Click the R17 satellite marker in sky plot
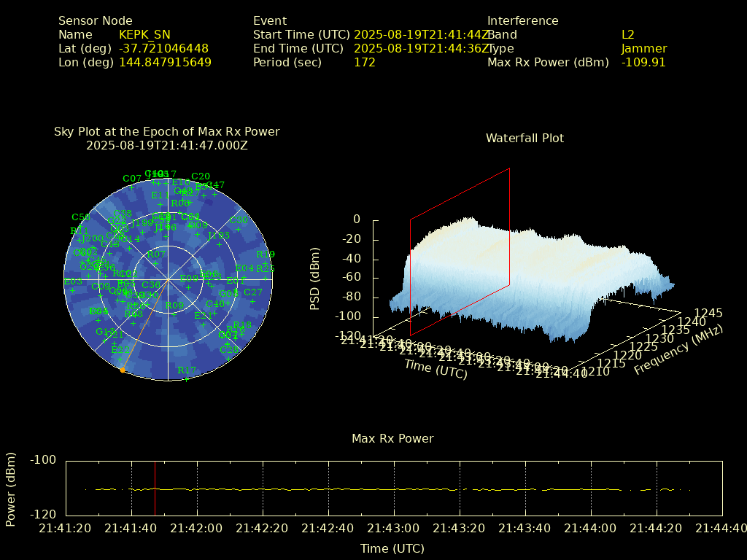Viewport: 747px width, 560px height. pyautogui.click(x=187, y=378)
